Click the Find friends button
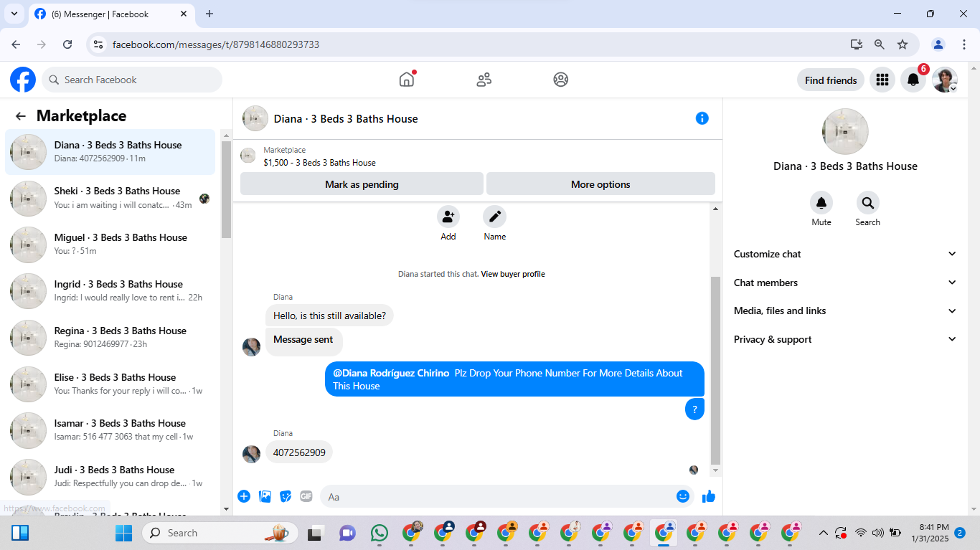The width and height of the screenshot is (980, 550). click(x=831, y=80)
